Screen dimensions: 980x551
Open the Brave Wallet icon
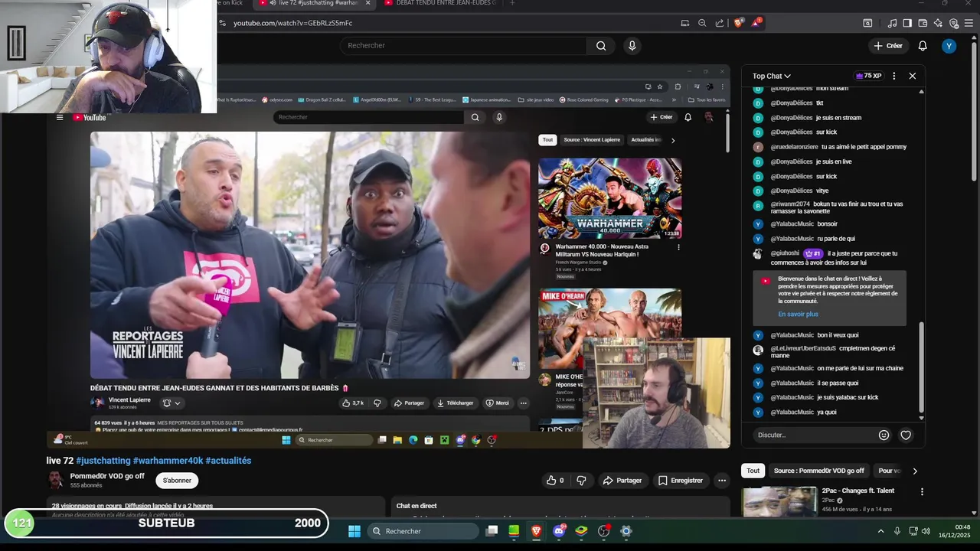tap(923, 23)
